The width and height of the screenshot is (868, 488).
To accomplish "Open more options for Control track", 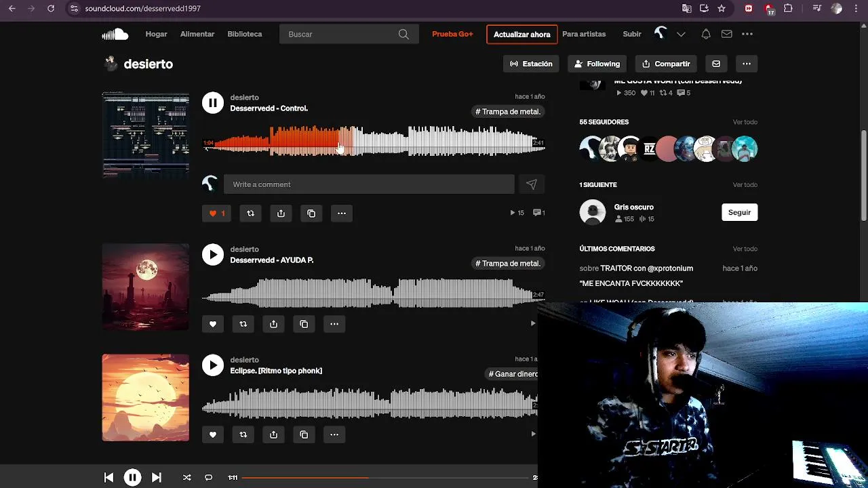I will [342, 213].
